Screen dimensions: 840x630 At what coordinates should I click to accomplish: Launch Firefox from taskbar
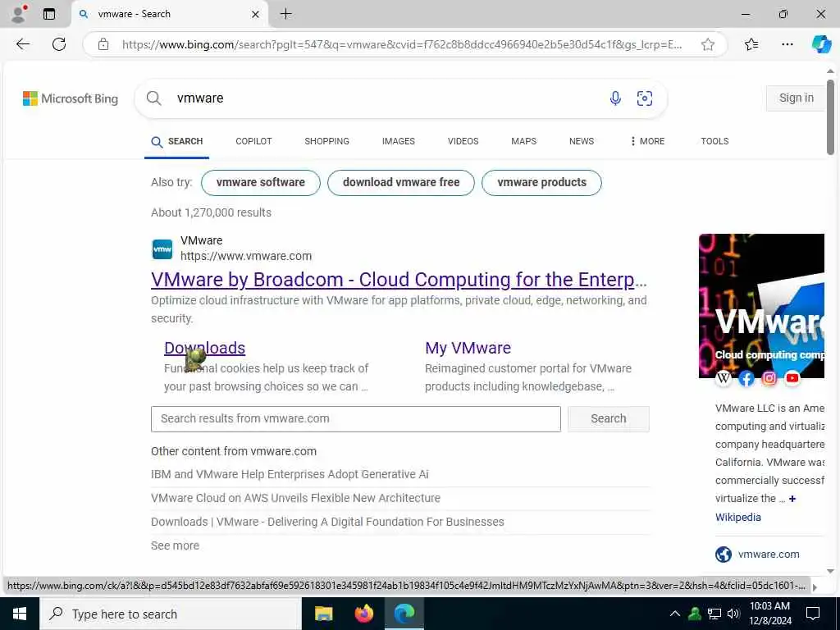[x=364, y=614]
